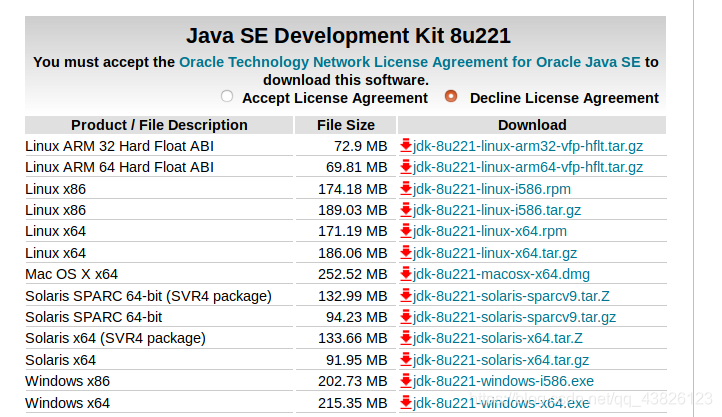Click download arrow icon for linux-i586.tar.gz
This screenshot has height=417, width=722.
point(406,210)
